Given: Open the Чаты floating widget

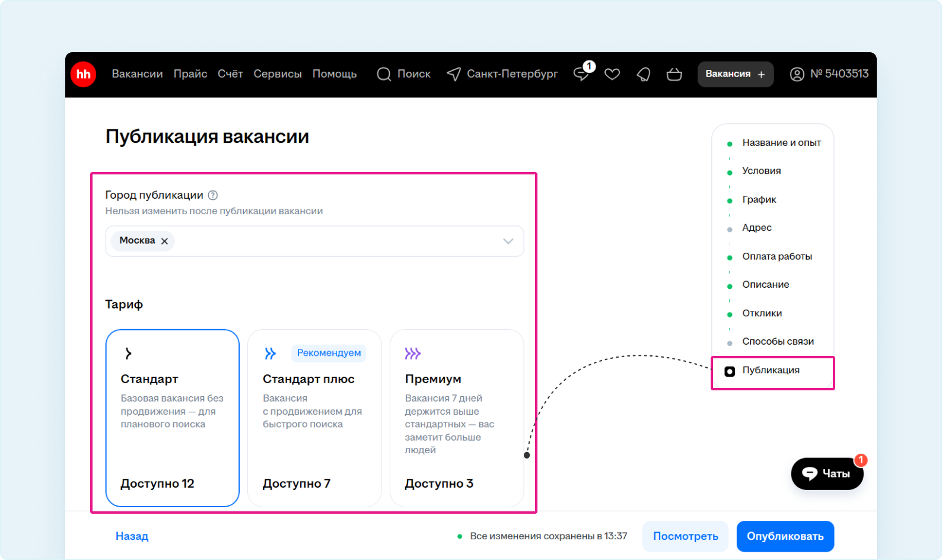Looking at the screenshot, I should pyautogui.click(x=827, y=473).
